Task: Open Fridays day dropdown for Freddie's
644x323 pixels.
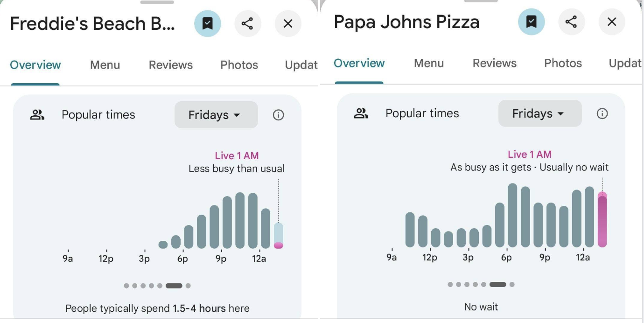Action: click(x=216, y=115)
